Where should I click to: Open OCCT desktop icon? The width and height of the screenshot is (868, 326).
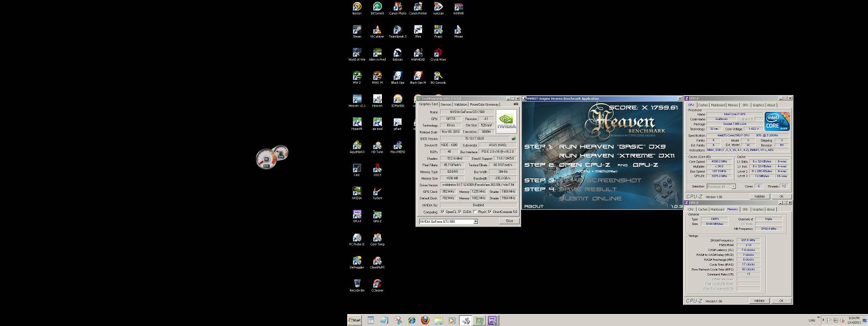click(x=377, y=170)
